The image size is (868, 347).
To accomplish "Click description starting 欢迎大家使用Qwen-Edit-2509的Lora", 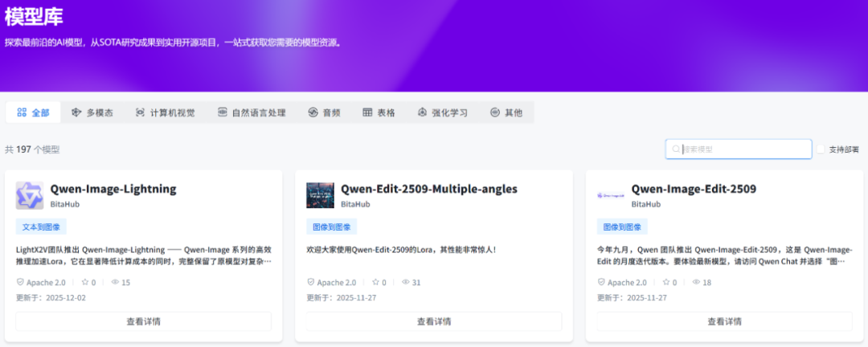I will point(401,250).
